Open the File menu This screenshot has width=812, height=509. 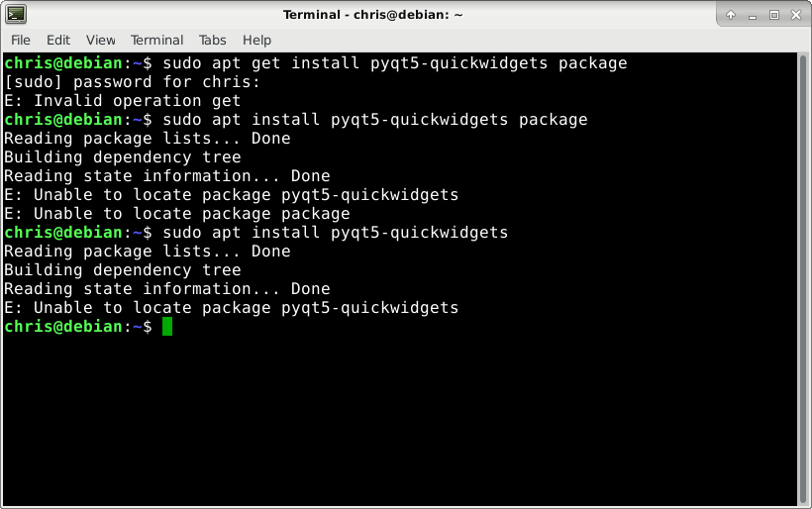click(x=21, y=40)
